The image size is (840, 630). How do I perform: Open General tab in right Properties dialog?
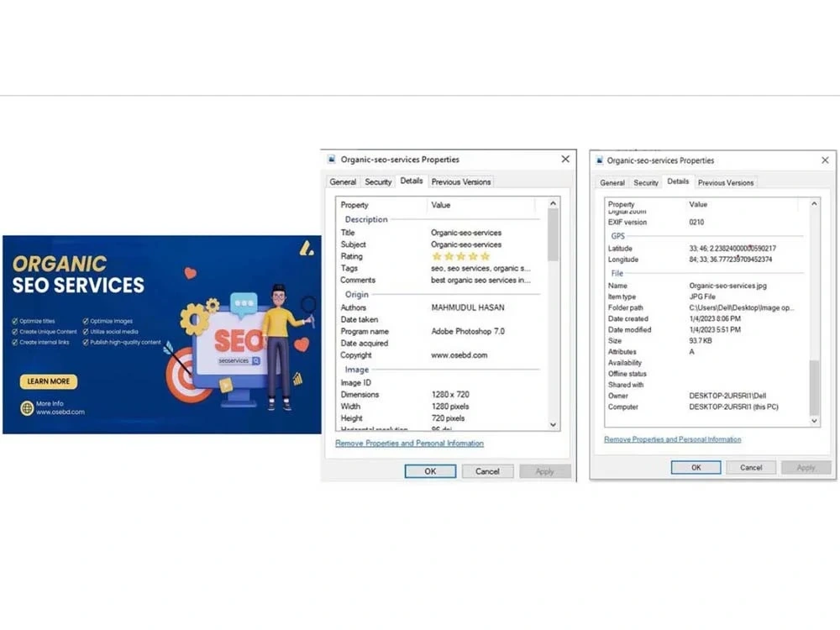(x=612, y=182)
